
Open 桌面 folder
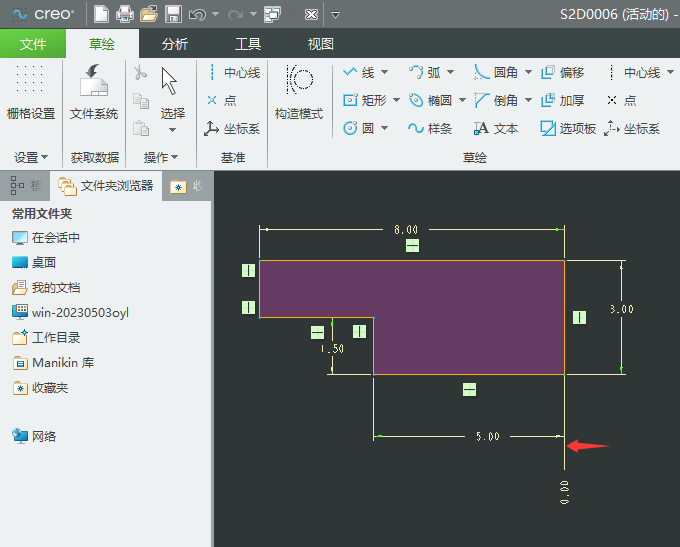point(34,262)
